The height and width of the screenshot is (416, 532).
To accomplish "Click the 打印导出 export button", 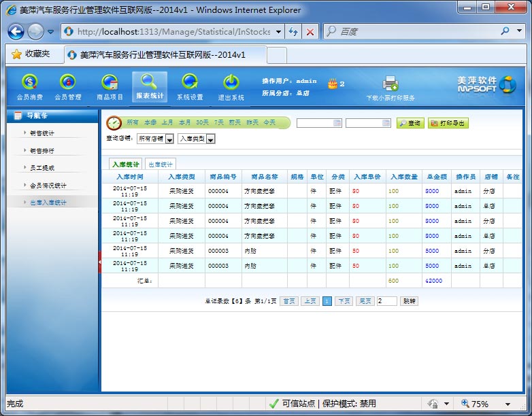I will point(448,123).
